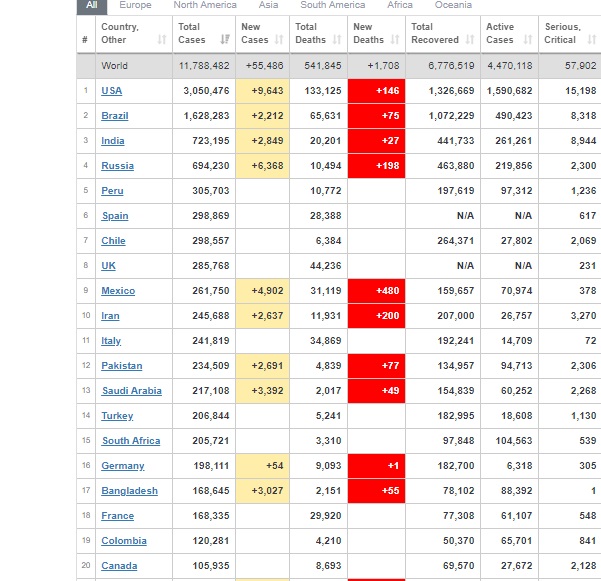Open the UK country link
This screenshot has height=581, width=601.
point(108,266)
